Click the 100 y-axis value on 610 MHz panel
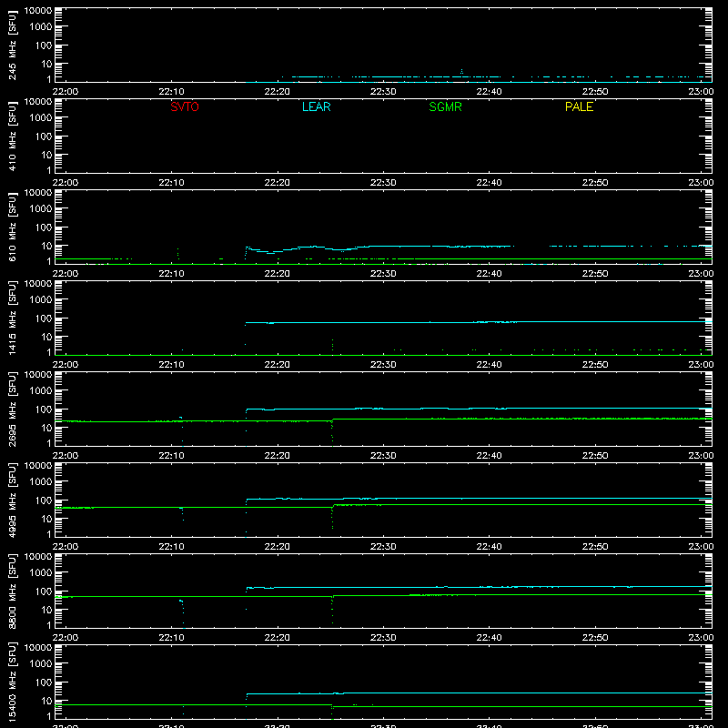Image resolution: width=728 pixels, height=728 pixels. tap(44, 227)
